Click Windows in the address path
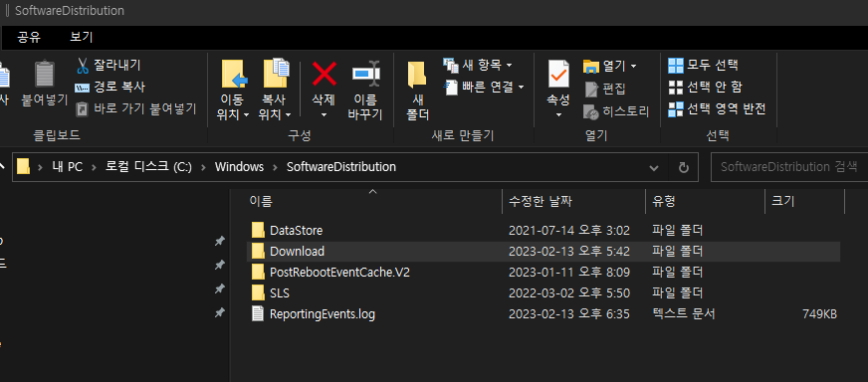 (239, 167)
